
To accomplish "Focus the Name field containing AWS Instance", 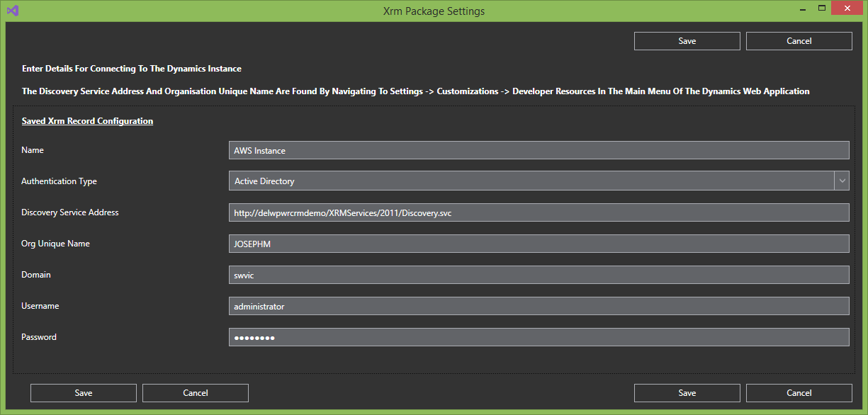I will [x=539, y=150].
